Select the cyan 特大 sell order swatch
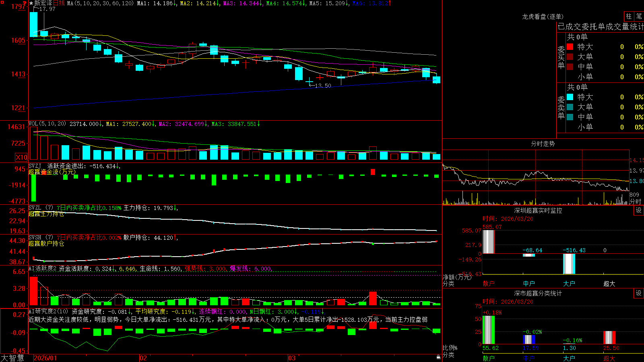Viewport: 644px width, 362px height. point(570,97)
